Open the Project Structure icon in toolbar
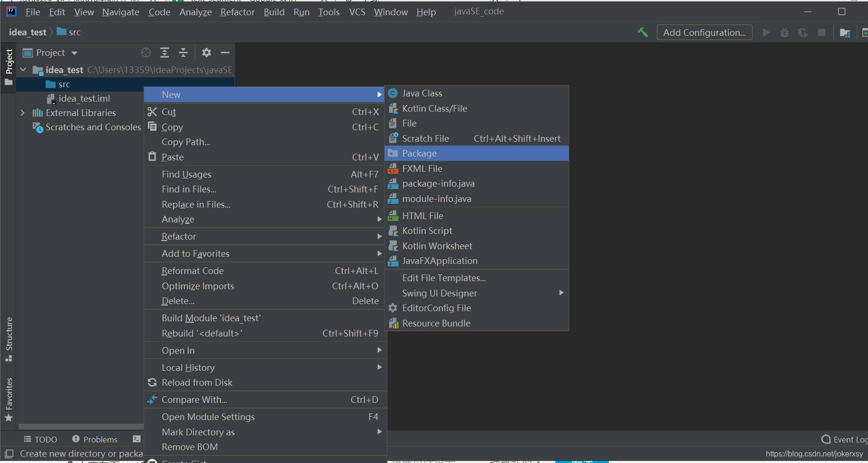 (845, 32)
